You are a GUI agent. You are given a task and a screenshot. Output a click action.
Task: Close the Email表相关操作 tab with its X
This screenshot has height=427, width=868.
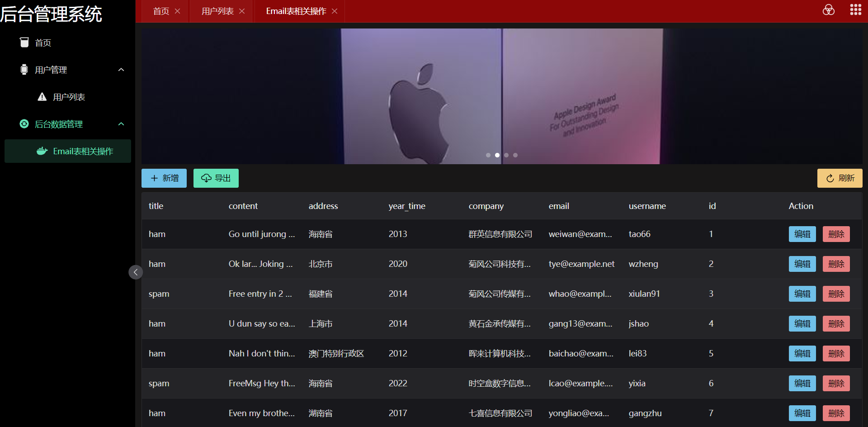tap(335, 11)
